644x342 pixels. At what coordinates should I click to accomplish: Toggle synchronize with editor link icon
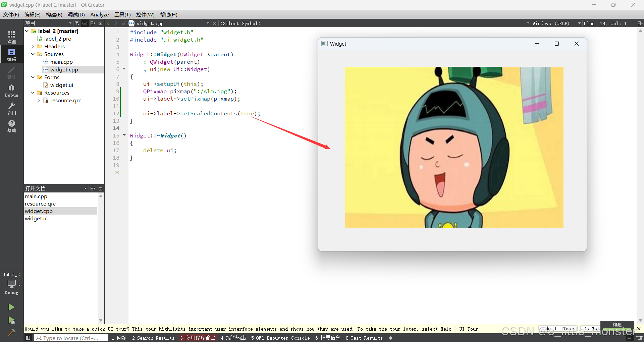pos(85,23)
